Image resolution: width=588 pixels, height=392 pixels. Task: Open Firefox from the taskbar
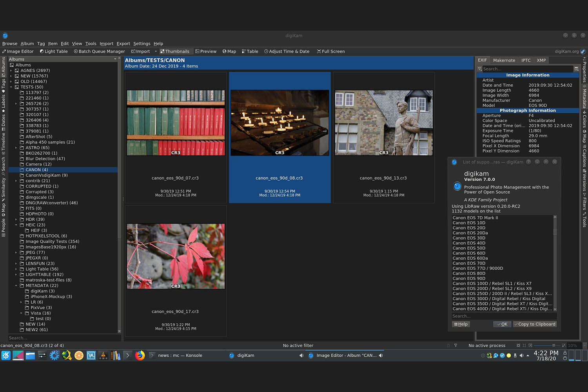coord(140,356)
